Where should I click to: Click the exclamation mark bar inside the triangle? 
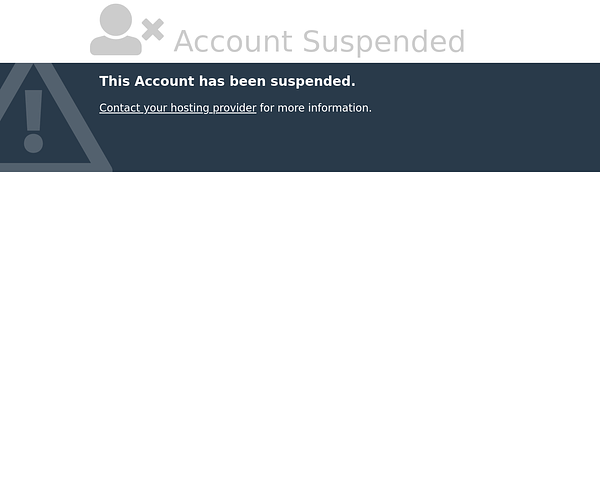[x=33, y=111]
